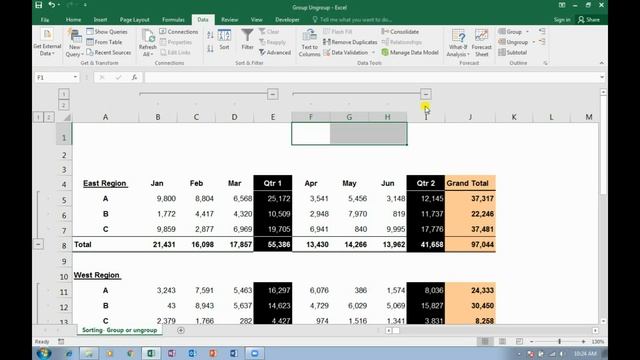
Task: Click the Share button
Action: [589, 20]
